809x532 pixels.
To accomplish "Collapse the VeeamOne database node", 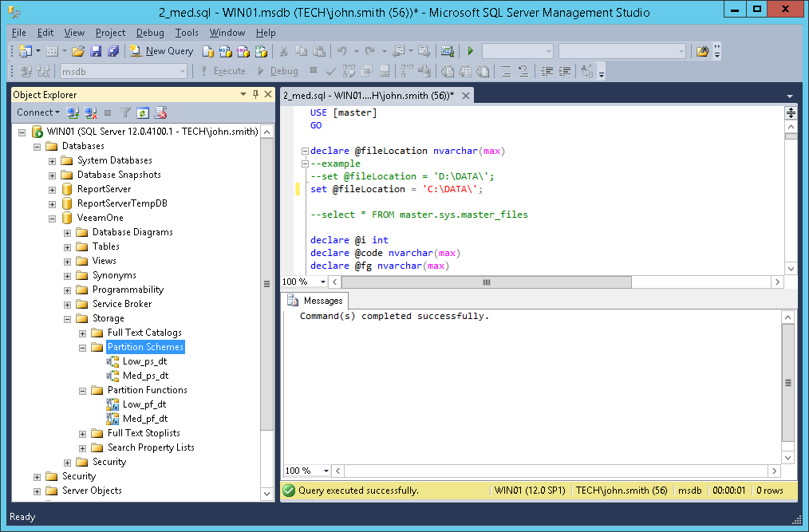I will 53,218.
